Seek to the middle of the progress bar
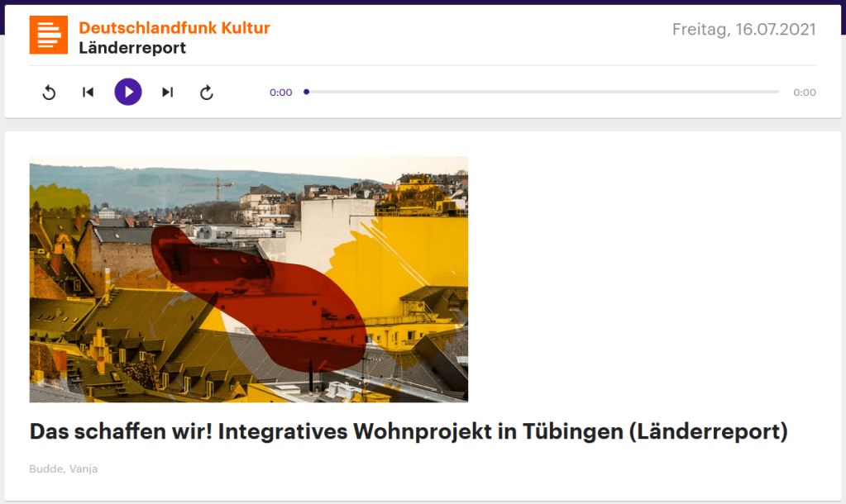The width and height of the screenshot is (846, 504). coord(542,92)
